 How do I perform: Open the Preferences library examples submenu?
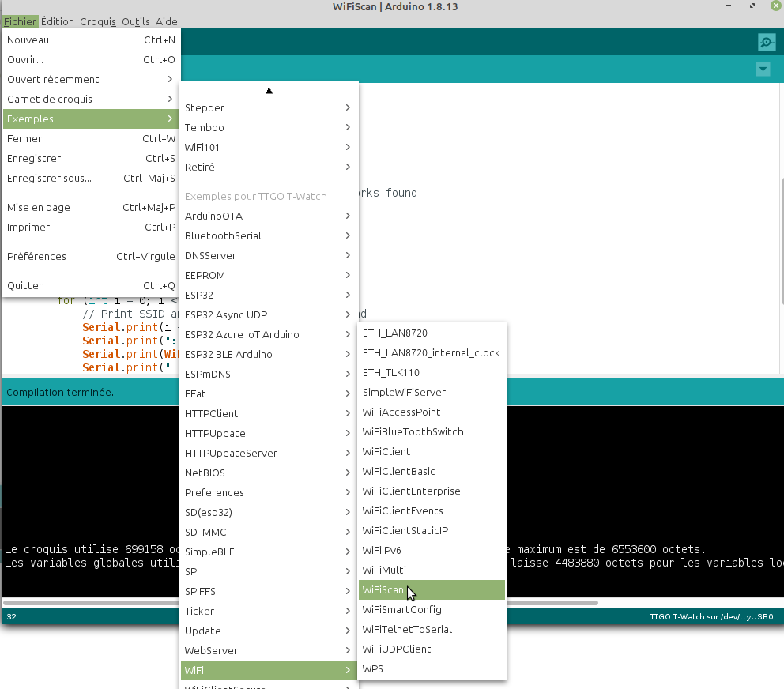point(269,492)
